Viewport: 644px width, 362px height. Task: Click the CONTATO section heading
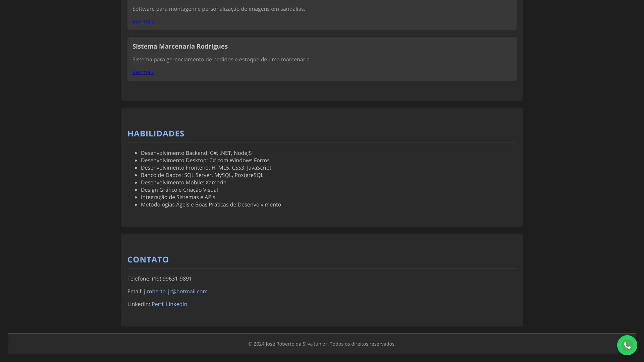(x=148, y=259)
